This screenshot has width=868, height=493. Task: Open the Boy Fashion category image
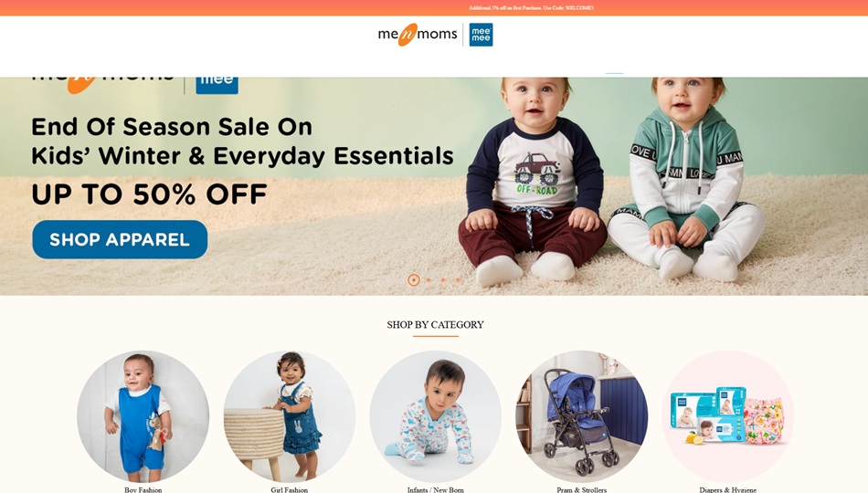pos(143,416)
